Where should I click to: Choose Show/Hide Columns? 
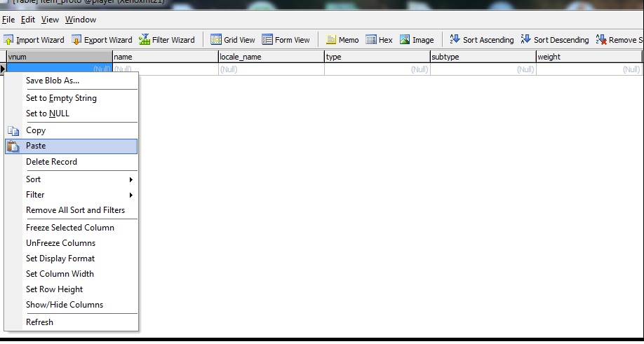[71, 305]
